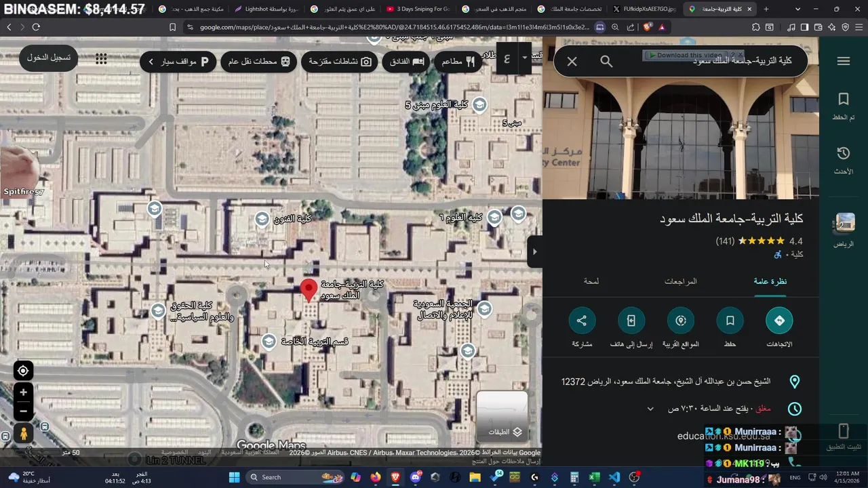Click the Send to phone icon

pos(631,321)
